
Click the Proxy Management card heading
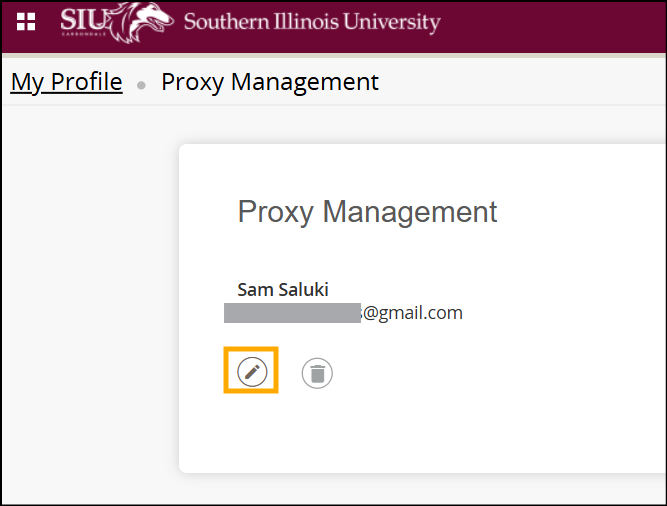pyautogui.click(x=367, y=212)
